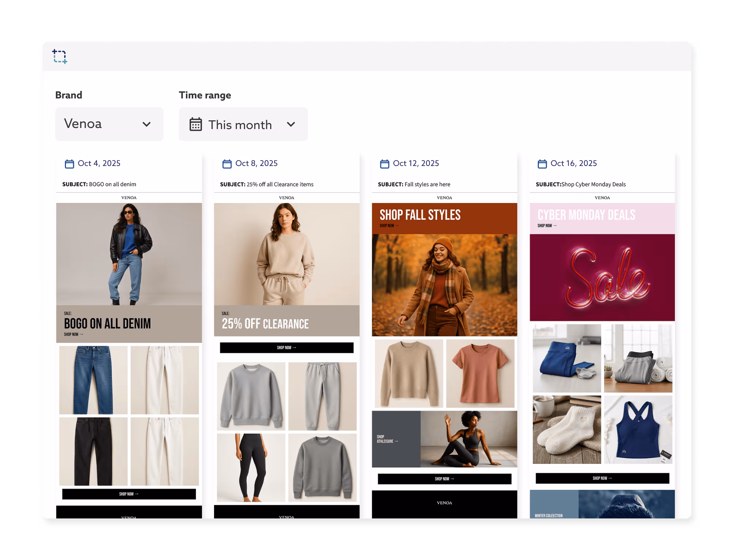Click Shop Now button in Cyber Monday email

(x=602, y=478)
